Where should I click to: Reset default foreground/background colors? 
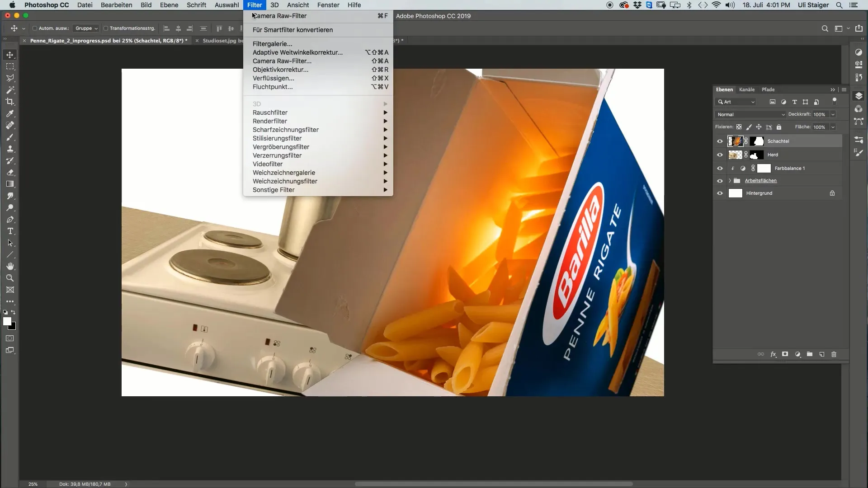[x=5, y=312]
